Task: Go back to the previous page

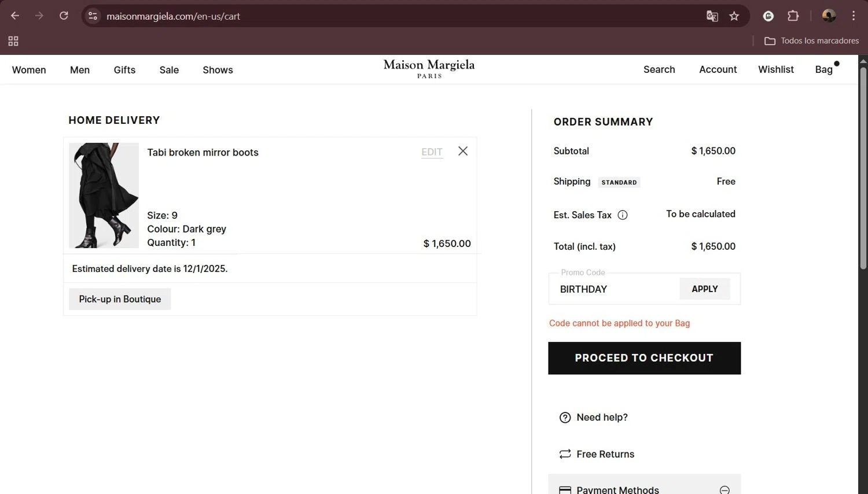Action: [15, 16]
